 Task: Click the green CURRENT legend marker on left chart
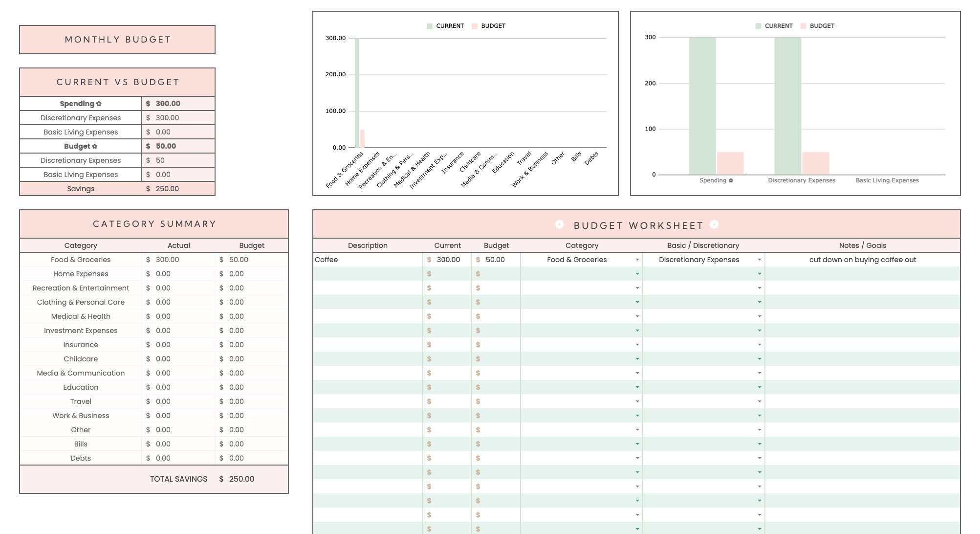tap(430, 25)
